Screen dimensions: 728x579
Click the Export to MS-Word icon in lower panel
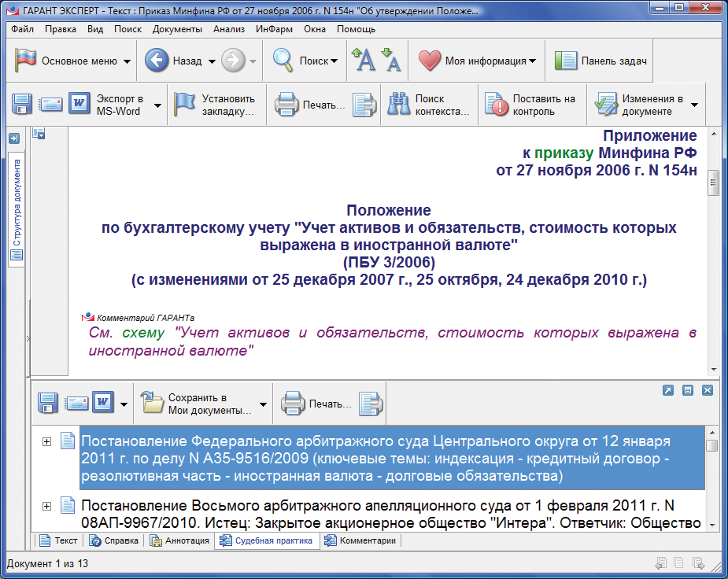pos(104,403)
